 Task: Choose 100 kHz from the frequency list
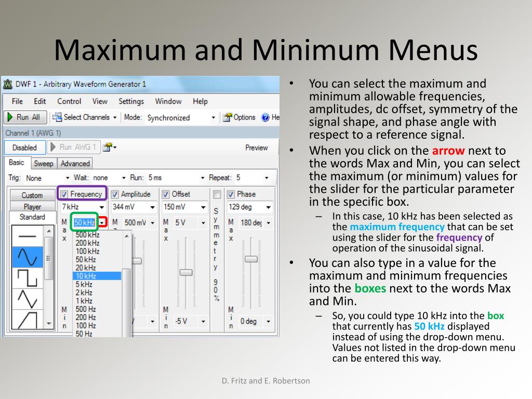click(x=97, y=251)
